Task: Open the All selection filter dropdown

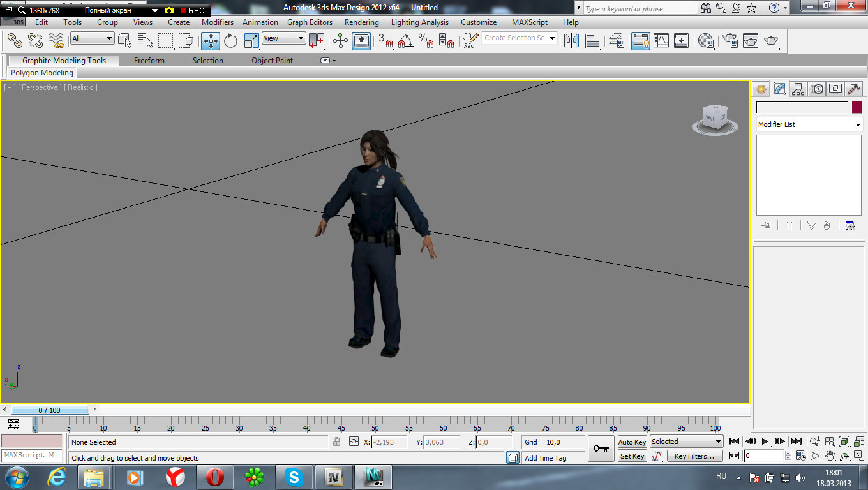Action: pos(92,38)
